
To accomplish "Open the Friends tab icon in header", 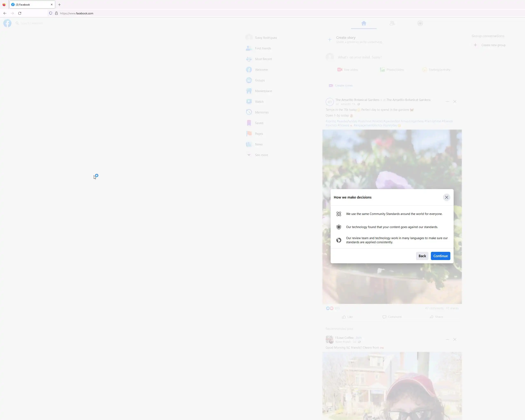I will (392, 23).
